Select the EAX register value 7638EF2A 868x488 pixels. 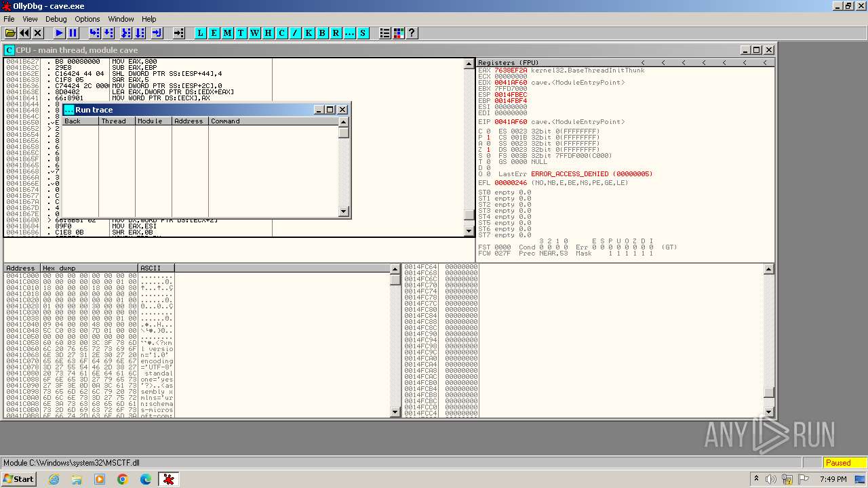pyautogui.click(x=511, y=70)
